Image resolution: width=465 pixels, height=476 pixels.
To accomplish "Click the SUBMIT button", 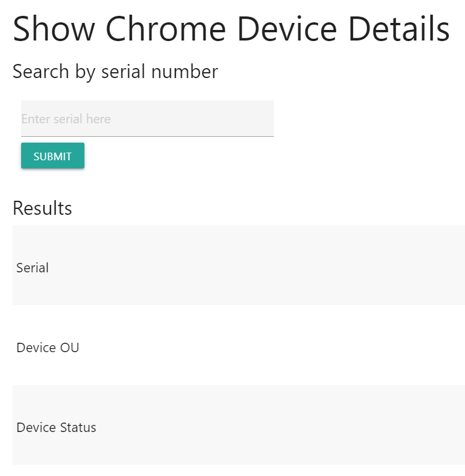I will pos(53,156).
